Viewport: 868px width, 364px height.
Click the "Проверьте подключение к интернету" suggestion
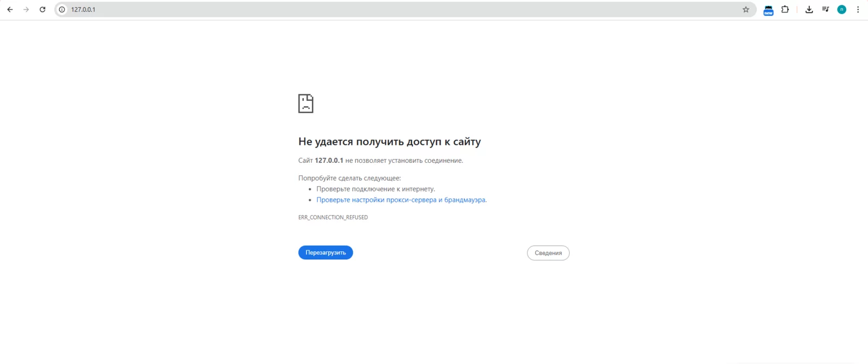point(375,189)
